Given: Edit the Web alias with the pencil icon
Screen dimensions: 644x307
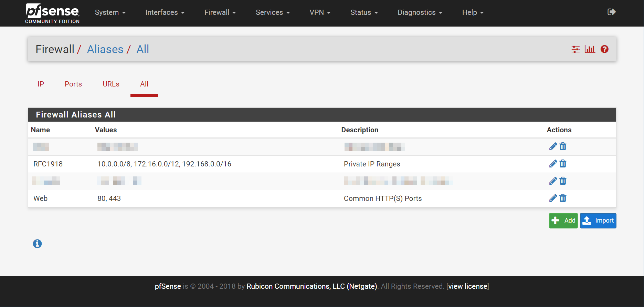Looking at the screenshot, I should pos(553,198).
